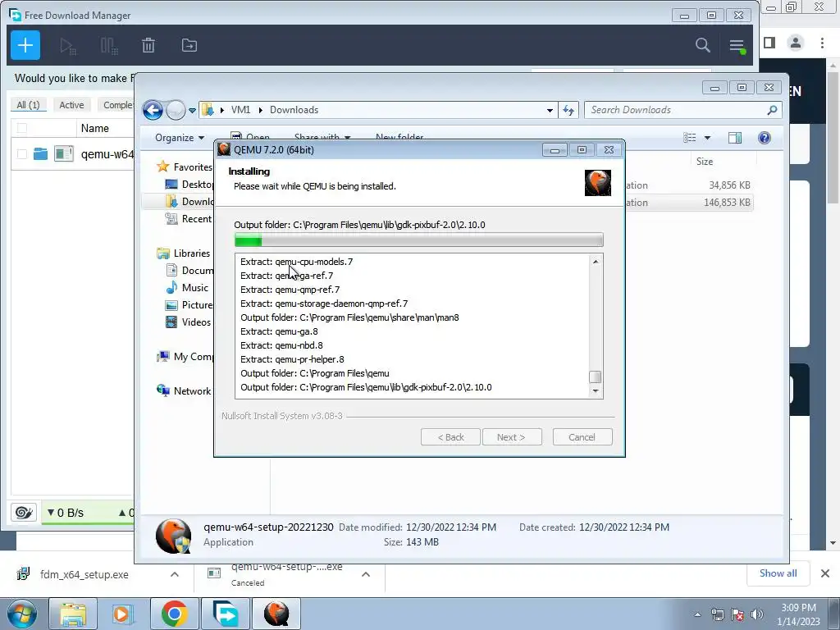Viewport: 840px width, 630px height.
Task: Open Explorer help question mark icon
Action: tap(764, 138)
